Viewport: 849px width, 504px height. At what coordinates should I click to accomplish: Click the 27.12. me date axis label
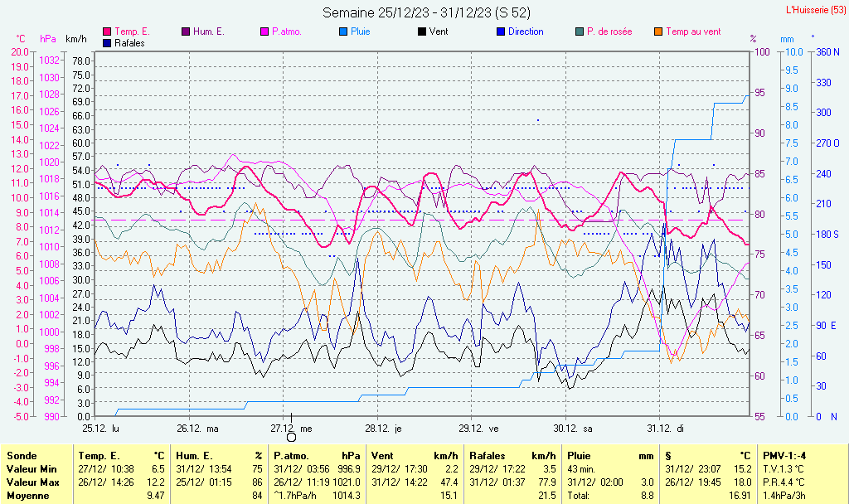tap(291, 429)
